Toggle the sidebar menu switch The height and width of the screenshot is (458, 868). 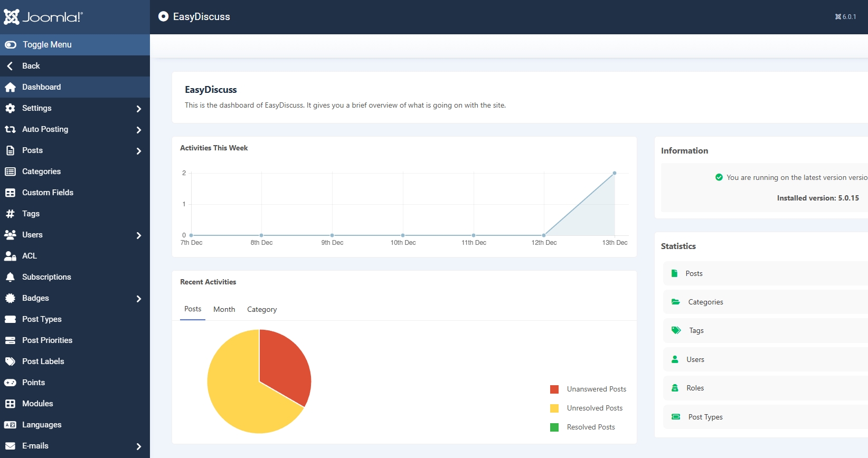11,45
